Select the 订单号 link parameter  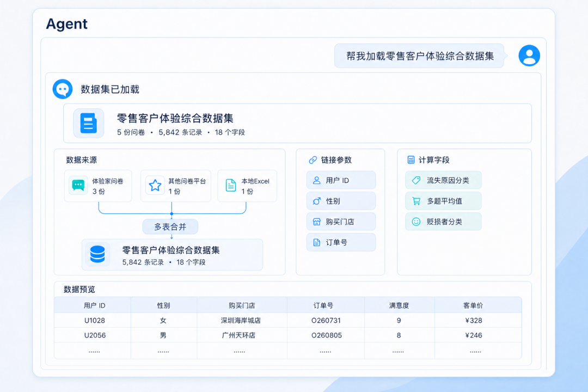point(341,242)
